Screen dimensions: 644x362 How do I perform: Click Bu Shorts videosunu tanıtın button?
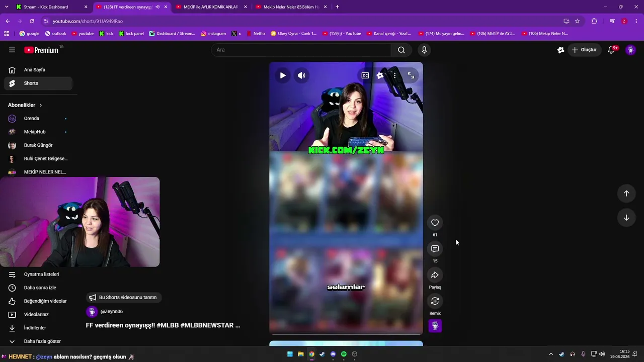[x=123, y=298]
